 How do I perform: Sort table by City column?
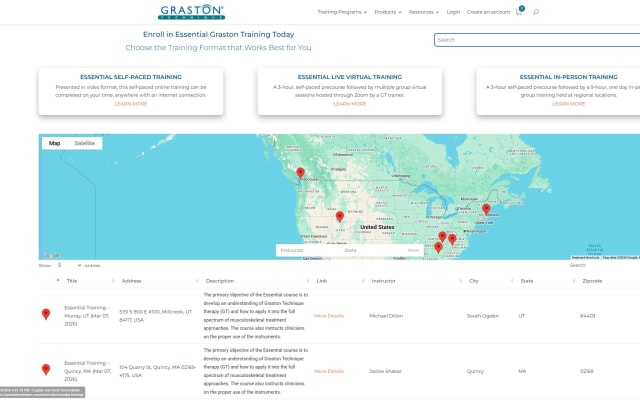[474, 281]
